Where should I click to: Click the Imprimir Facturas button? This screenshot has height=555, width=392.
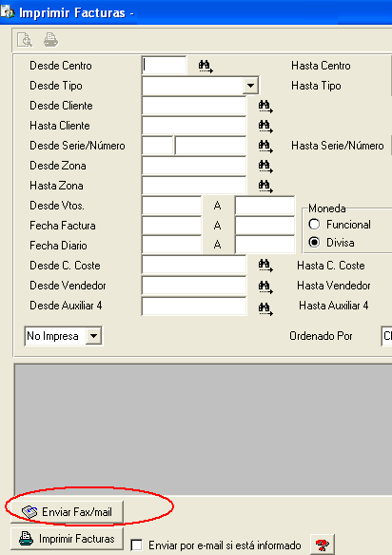click(68, 539)
